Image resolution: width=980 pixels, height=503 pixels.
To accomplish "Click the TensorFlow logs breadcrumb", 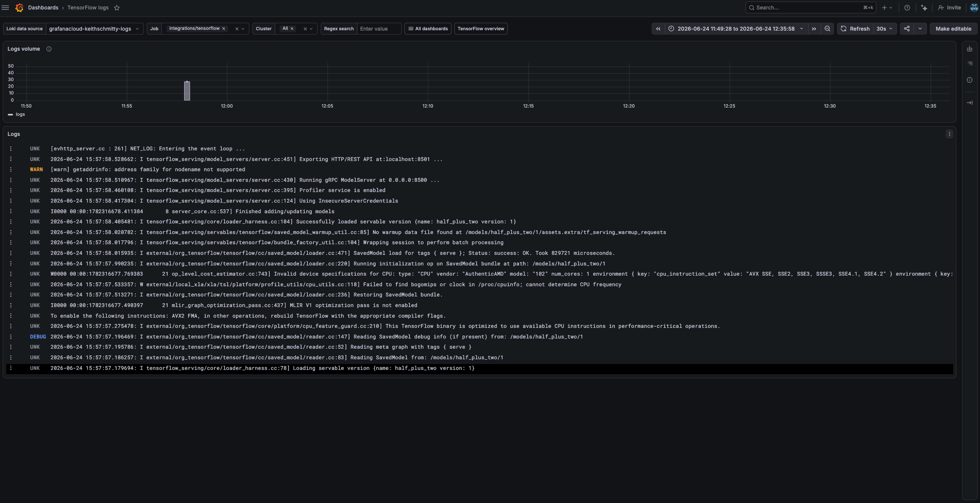I will point(88,7).
